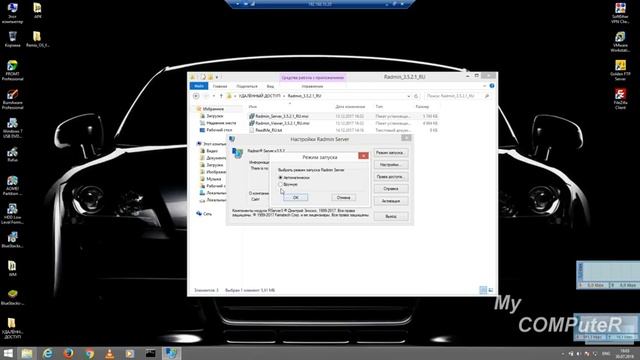
Task: Open 'Настройки...' in Radmin Server settings window
Action: 391,165
